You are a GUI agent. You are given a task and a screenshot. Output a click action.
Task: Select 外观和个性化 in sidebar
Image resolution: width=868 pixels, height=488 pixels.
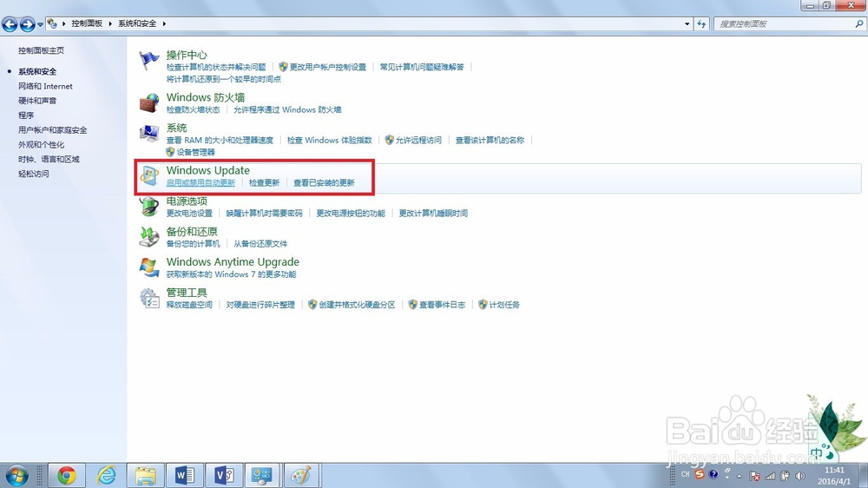click(41, 144)
